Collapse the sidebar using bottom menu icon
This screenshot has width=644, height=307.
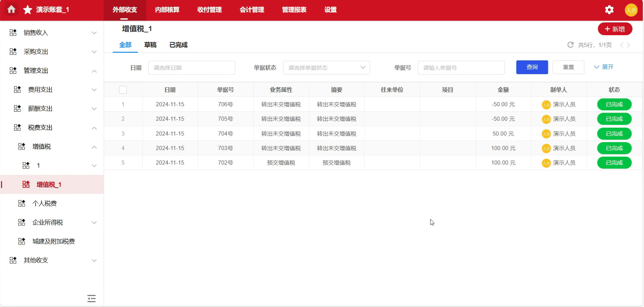(92, 298)
